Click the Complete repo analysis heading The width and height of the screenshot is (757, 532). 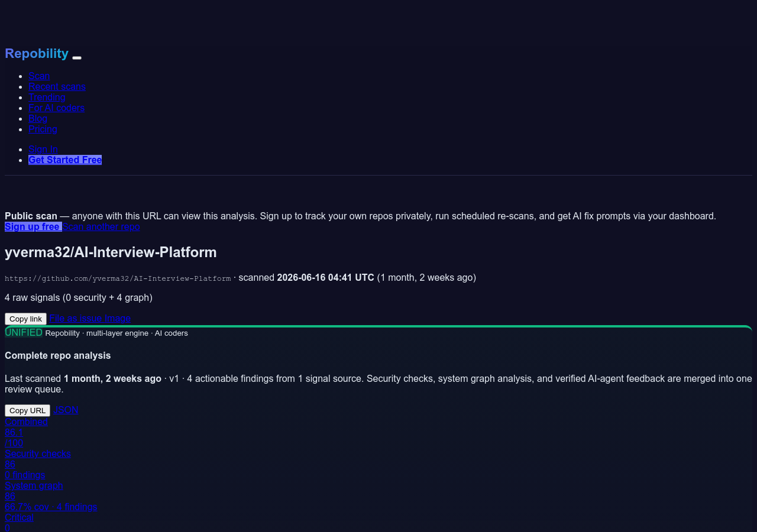pos(58,355)
